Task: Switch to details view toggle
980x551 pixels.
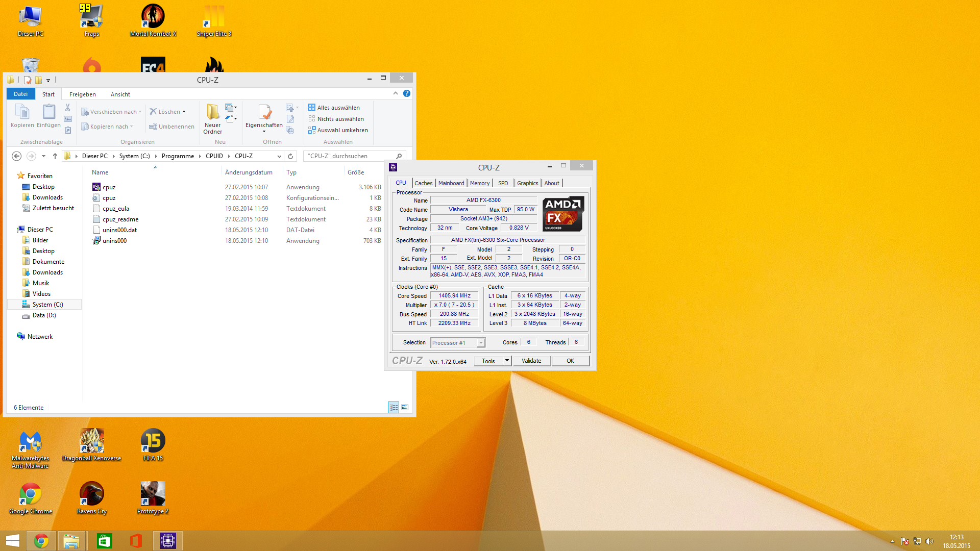Action: tap(394, 407)
